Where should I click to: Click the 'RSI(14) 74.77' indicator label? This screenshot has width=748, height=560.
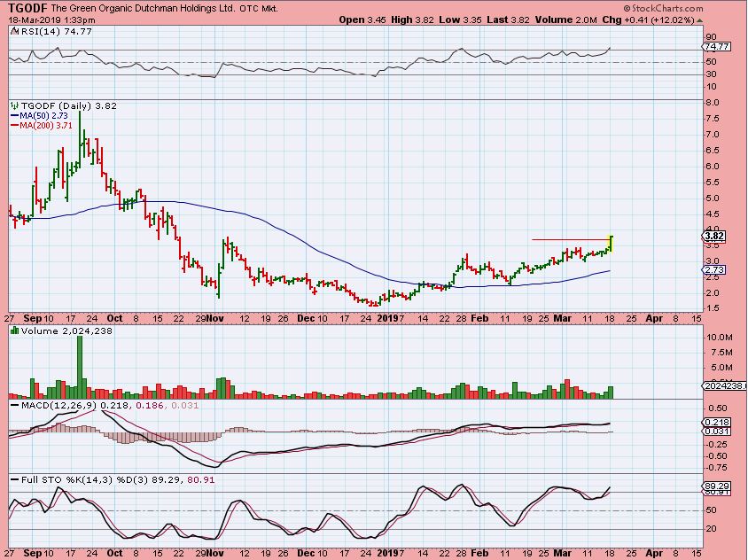57,32
